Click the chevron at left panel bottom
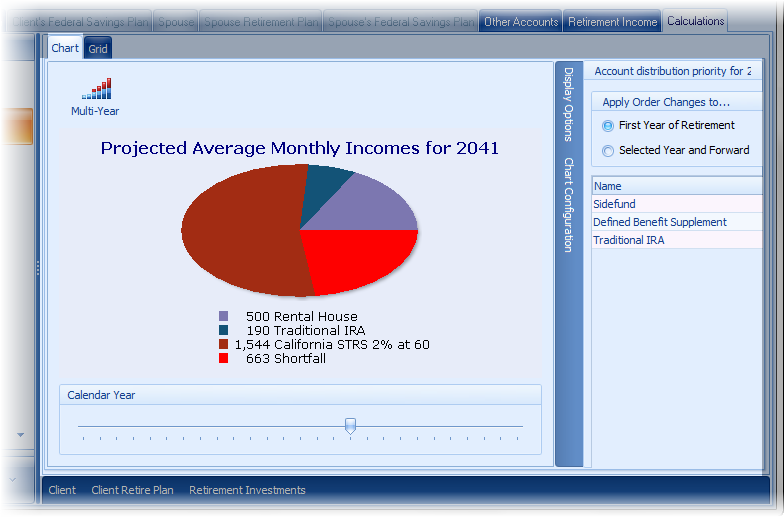Image resolution: width=784 pixels, height=517 pixels. 14,479
